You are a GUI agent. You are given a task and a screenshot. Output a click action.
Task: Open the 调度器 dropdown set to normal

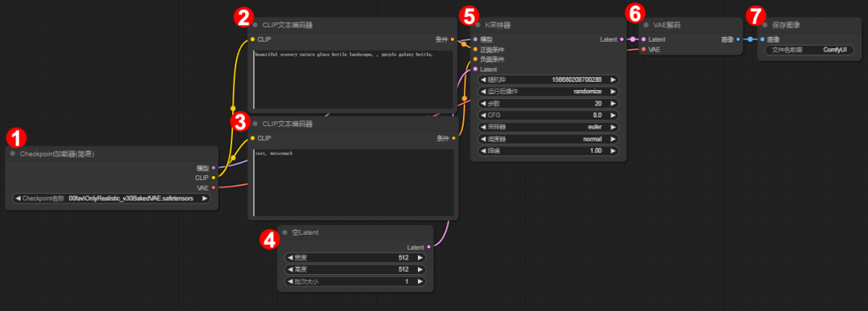pyautogui.click(x=548, y=139)
